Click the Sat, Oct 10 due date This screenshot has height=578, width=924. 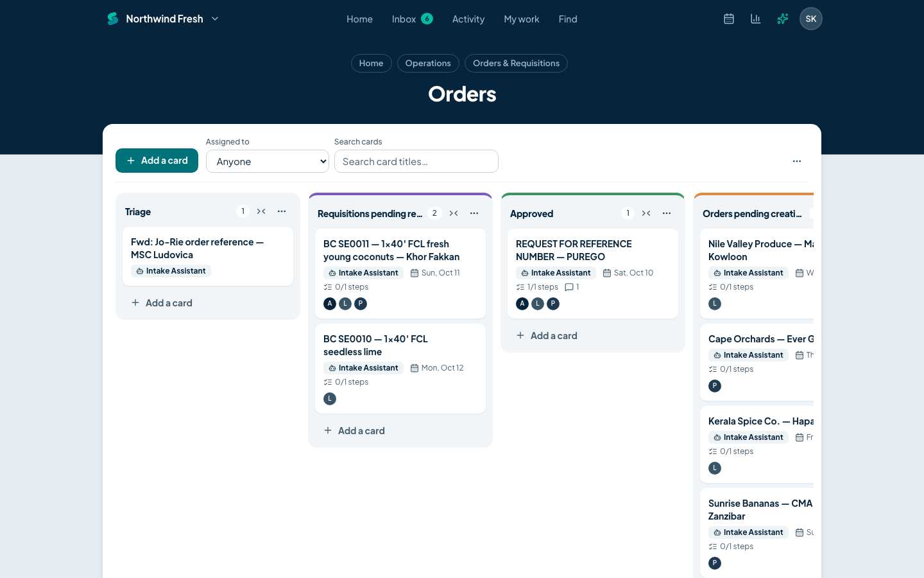(628, 273)
